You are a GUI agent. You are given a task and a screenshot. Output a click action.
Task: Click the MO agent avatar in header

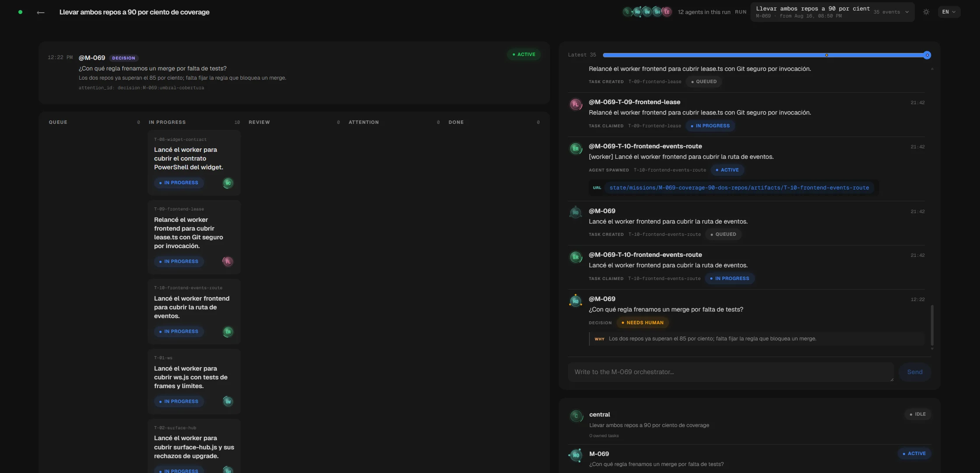point(637,12)
